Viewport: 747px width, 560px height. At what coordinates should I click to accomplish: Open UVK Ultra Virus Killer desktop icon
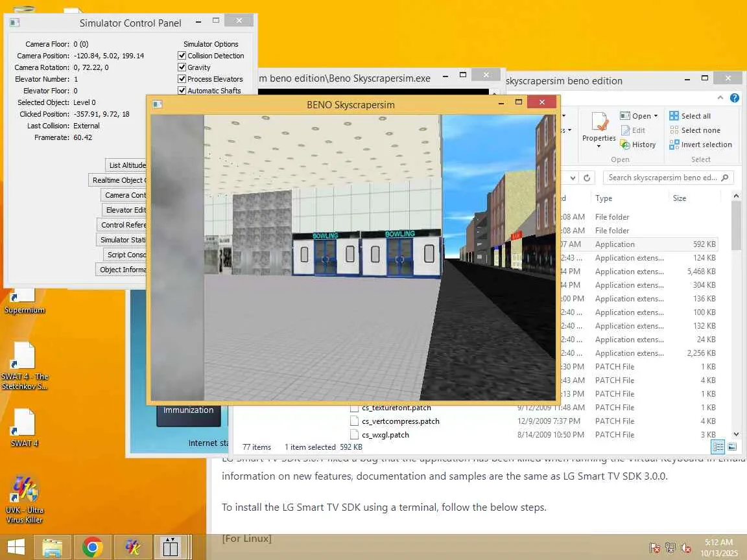[x=24, y=499]
